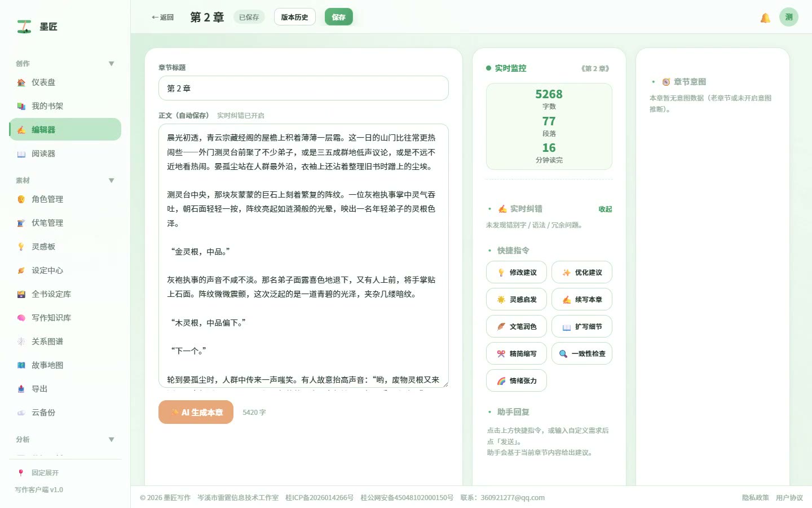Open 仪表盘 dashboard icon in sidebar
812x508 pixels.
click(x=21, y=82)
